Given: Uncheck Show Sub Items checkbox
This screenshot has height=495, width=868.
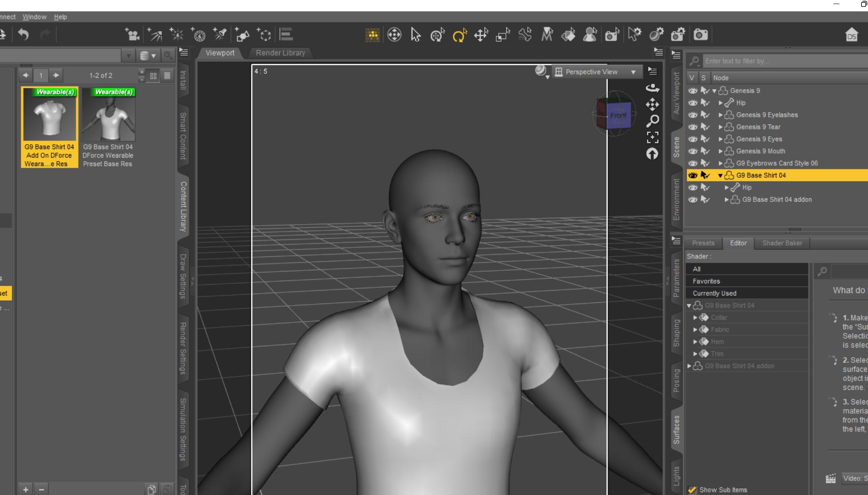Looking at the screenshot, I should click(692, 490).
